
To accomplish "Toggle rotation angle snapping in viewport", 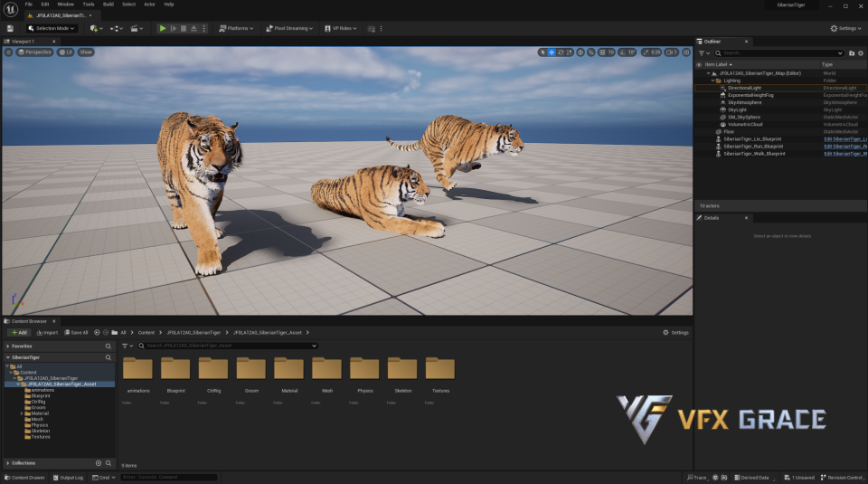I will tap(621, 52).
